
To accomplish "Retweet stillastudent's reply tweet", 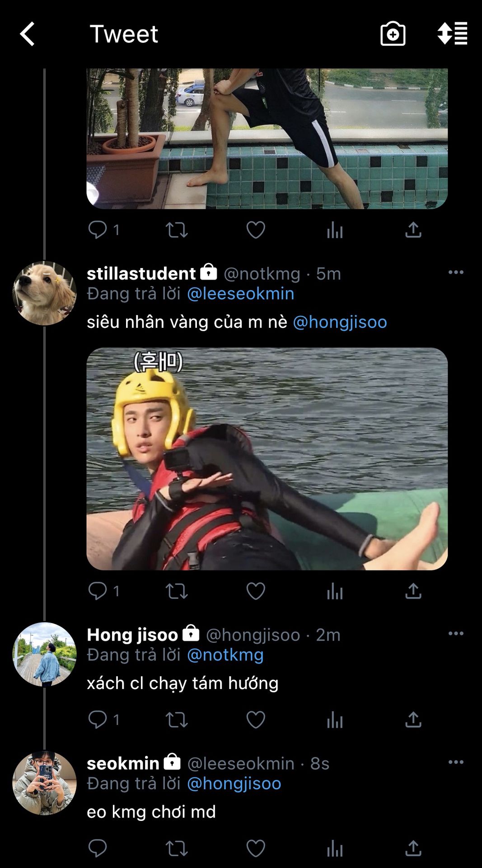I will (x=177, y=591).
